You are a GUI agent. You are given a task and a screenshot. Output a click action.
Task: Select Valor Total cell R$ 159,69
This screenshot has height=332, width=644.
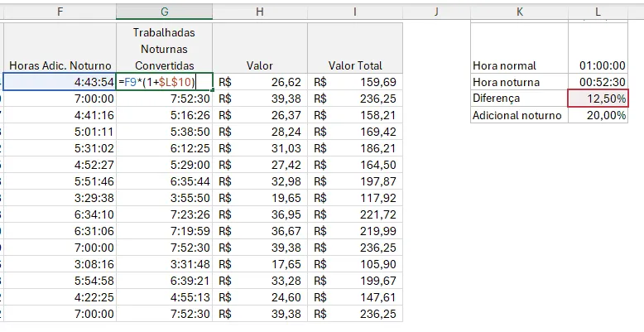[x=355, y=82]
